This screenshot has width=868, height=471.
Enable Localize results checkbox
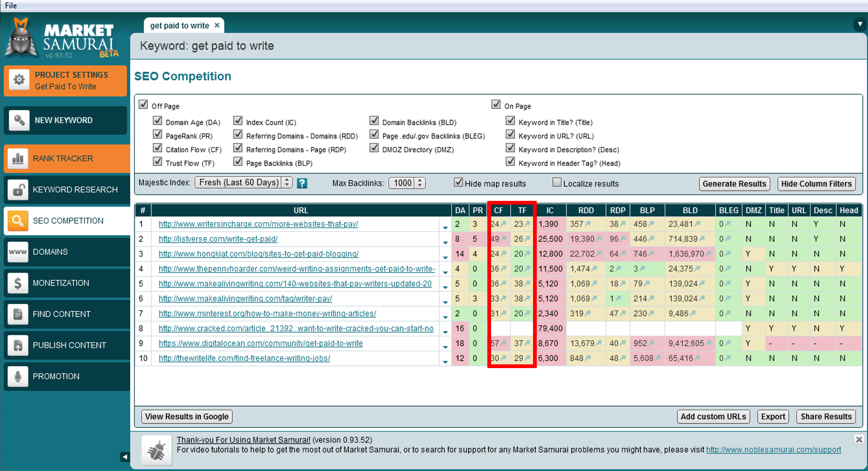[x=557, y=182]
